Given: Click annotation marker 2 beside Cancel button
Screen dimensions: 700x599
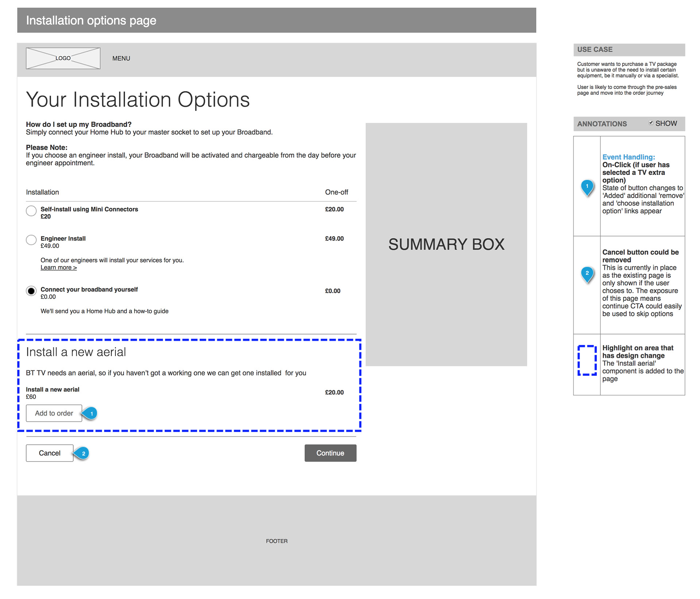Looking at the screenshot, I should click(x=83, y=453).
